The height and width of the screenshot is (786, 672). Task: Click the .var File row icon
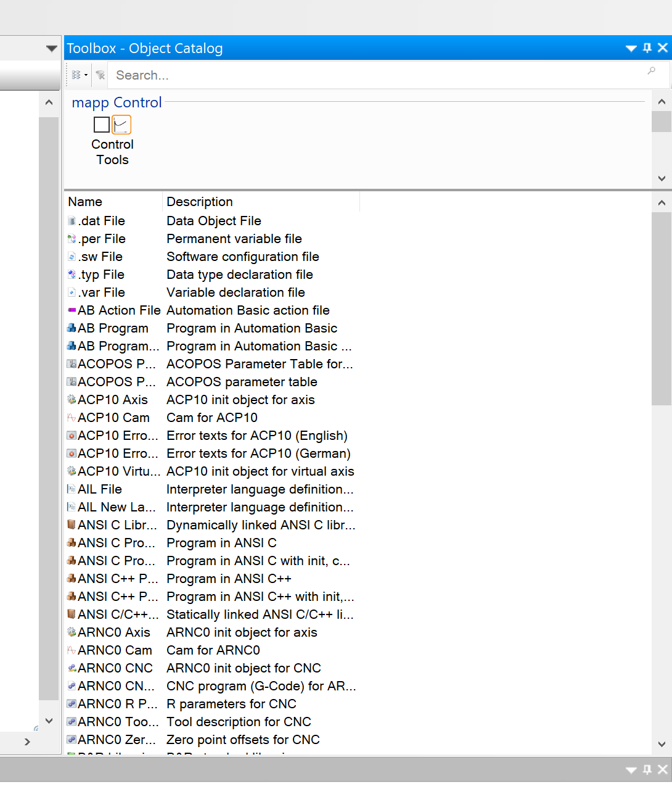pyautogui.click(x=72, y=292)
